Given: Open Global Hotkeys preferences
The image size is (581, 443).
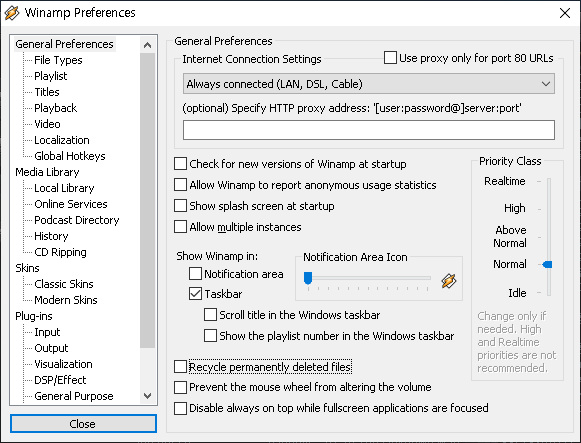Looking at the screenshot, I should (x=70, y=156).
